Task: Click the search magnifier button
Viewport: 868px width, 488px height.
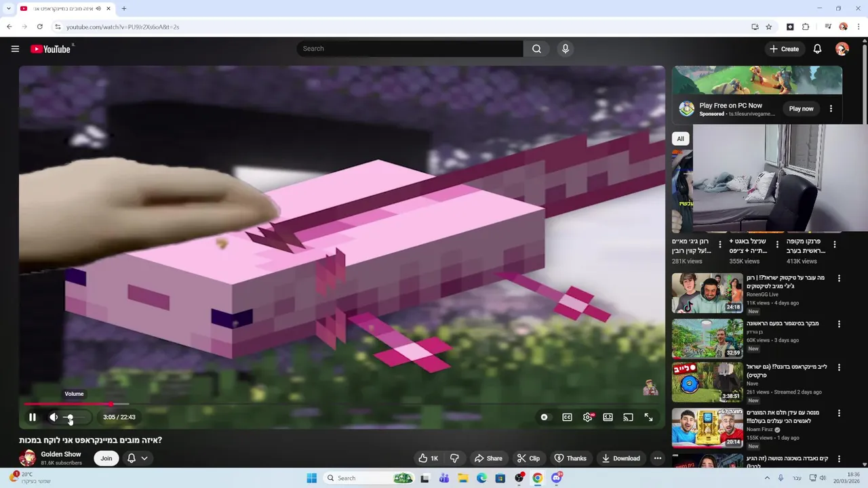Action: [x=536, y=49]
